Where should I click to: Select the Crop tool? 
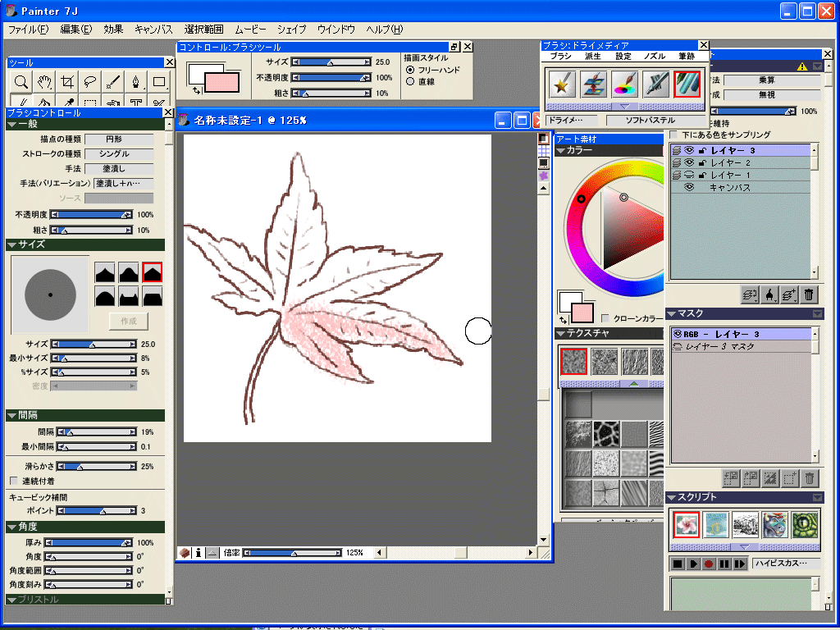67,81
